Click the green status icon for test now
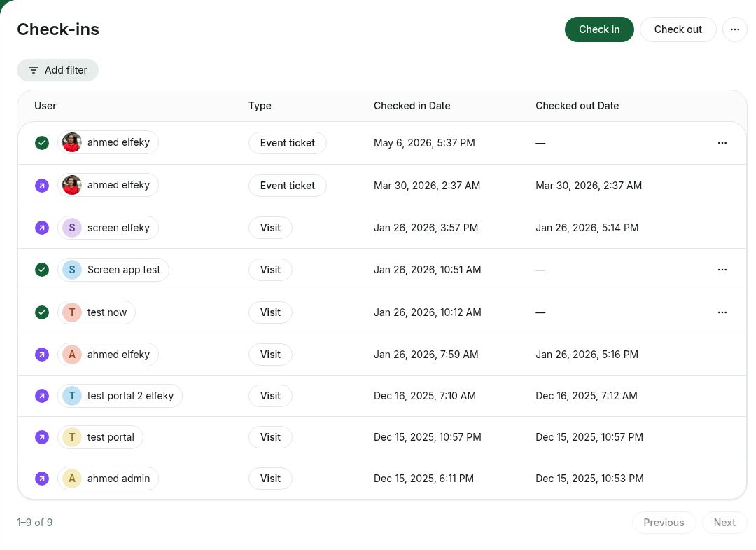756x550 pixels. (x=42, y=312)
